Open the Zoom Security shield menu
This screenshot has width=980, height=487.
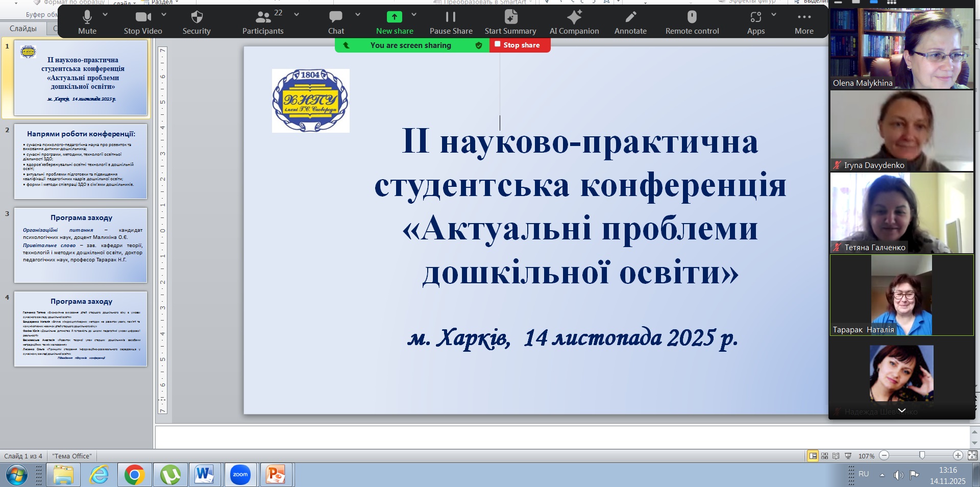(197, 22)
